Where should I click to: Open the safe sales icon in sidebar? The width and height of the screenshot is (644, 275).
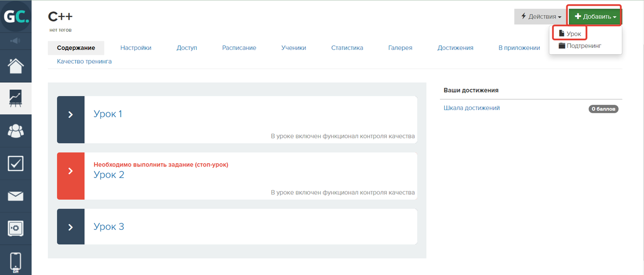[x=16, y=228]
